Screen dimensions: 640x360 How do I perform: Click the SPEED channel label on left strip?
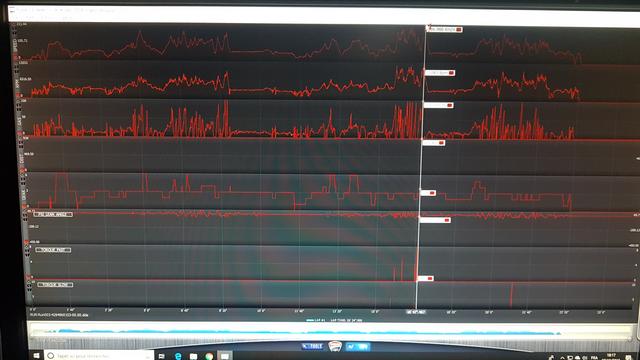pyautogui.click(x=15, y=45)
